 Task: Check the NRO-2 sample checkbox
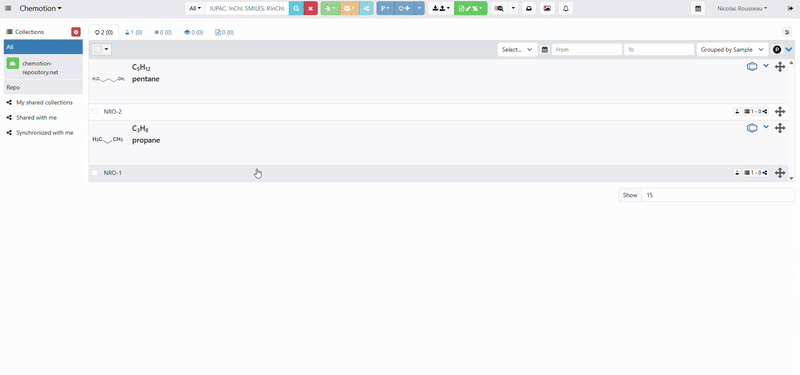pos(95,111)
